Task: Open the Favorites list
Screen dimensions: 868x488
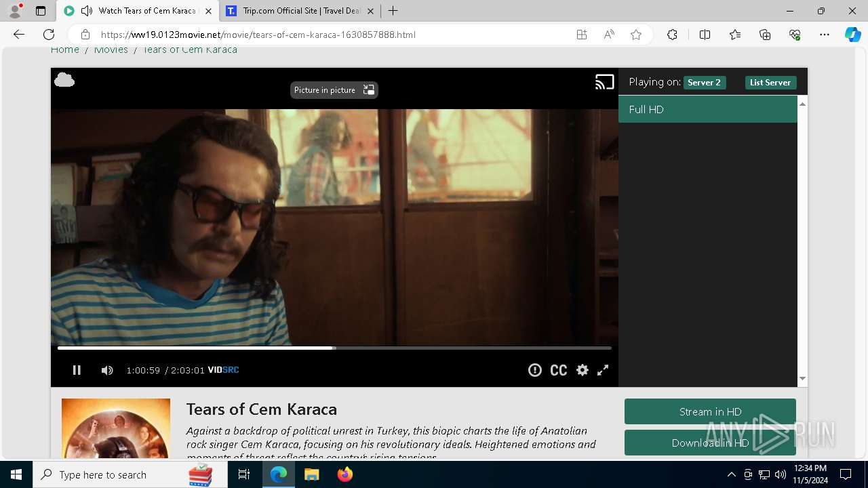Action: tap(735, 35)
